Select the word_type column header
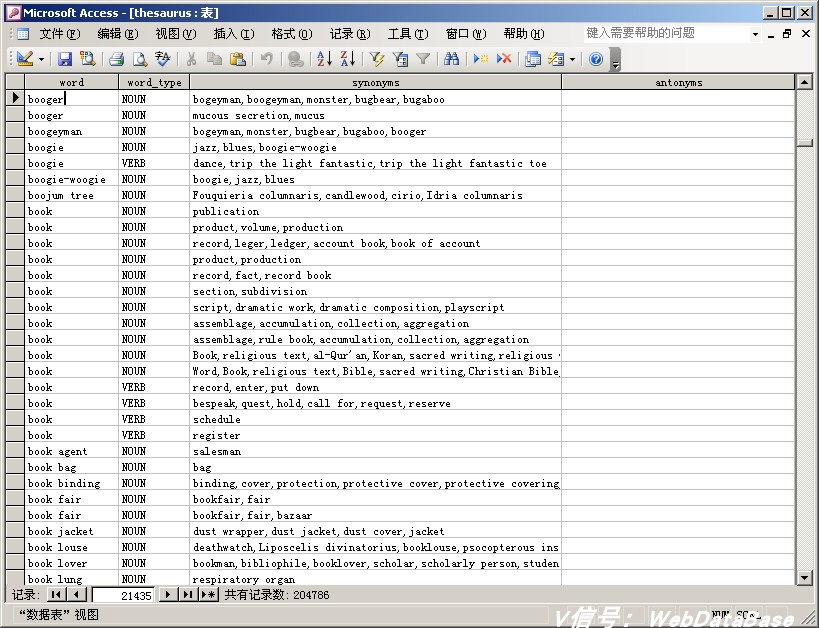Viewport: 819px width, 628px height. [154, 82]
